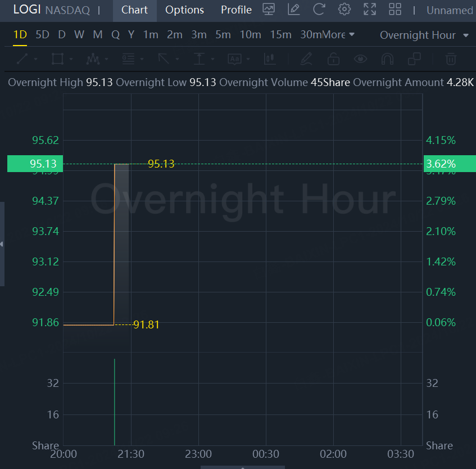
Task: Select the magnet snap tool
Action: coord(387,58)
